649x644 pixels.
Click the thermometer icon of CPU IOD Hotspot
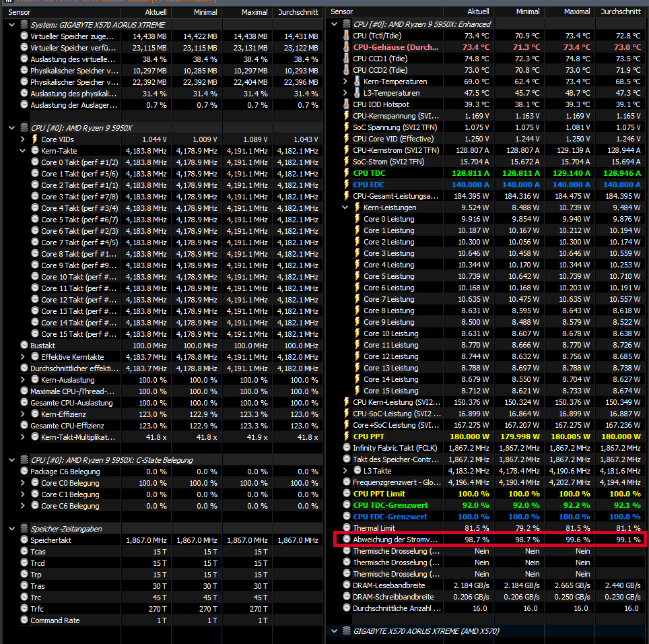point(347,104)
